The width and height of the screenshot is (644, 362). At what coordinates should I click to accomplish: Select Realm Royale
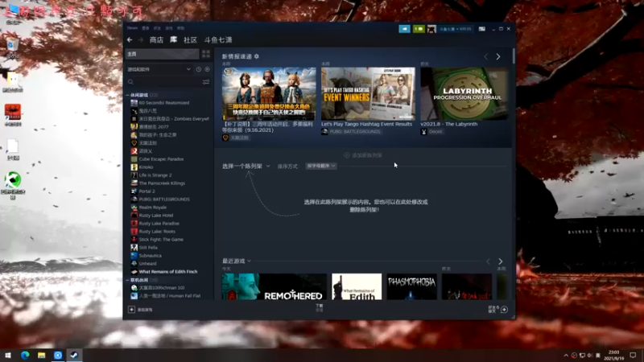[x=153, y=208]
